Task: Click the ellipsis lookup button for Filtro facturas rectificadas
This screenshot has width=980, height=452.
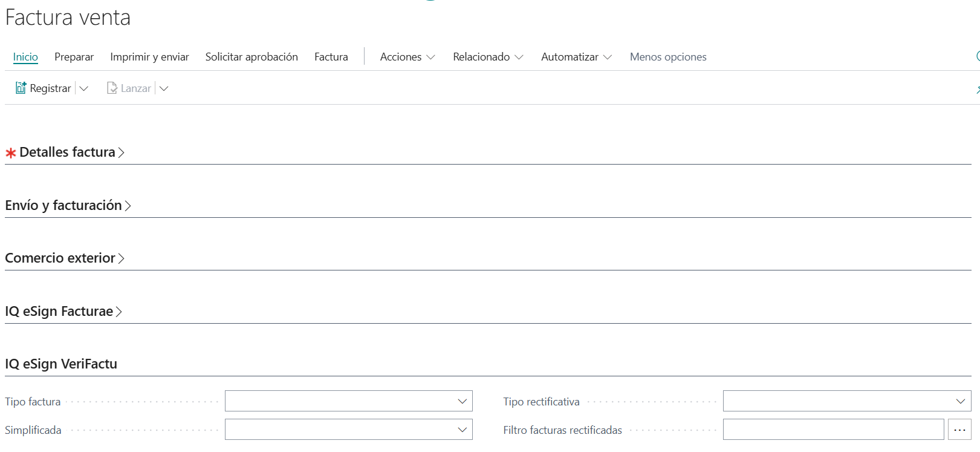Action: [959, 430]
